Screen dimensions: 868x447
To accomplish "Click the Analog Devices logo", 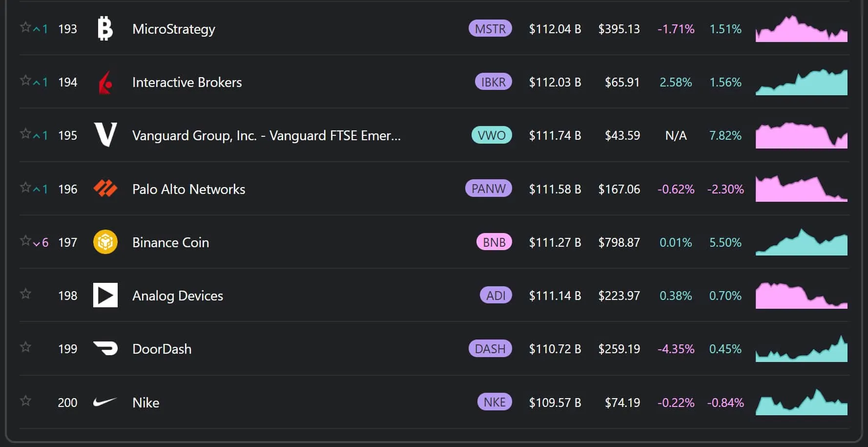I will tap(105, 295).
